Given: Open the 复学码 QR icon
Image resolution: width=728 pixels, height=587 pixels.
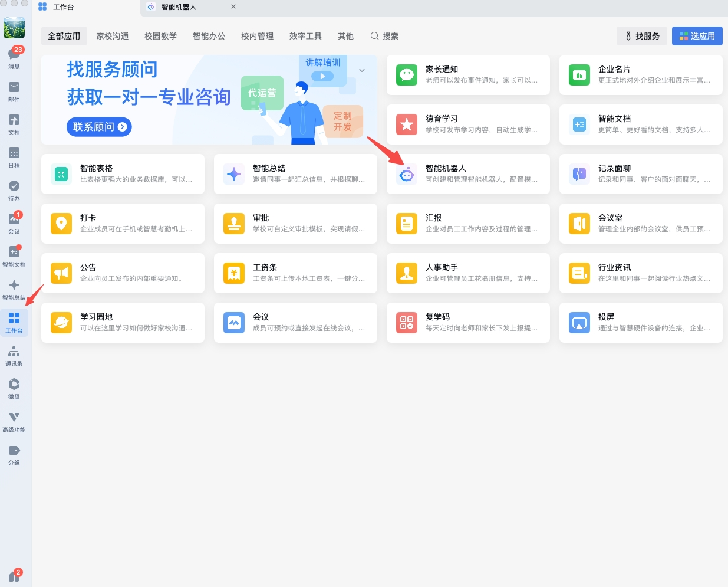Looking at the screenshot, I should tap(407, 323).
